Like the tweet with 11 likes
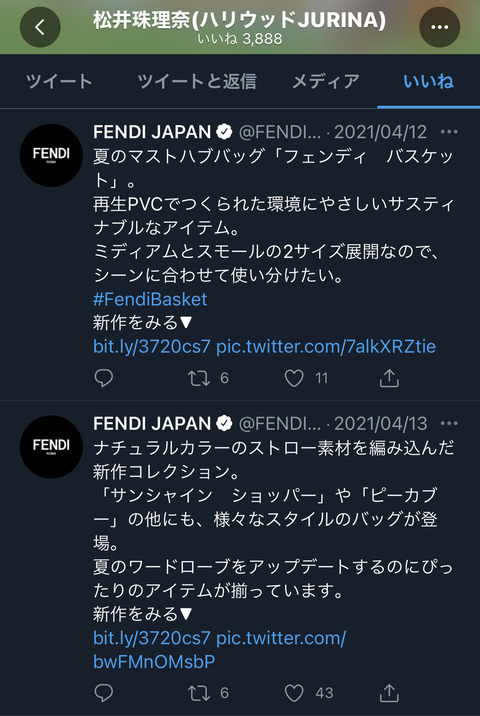480x716 pixels. pyautogui.click(x=294, y=378)
